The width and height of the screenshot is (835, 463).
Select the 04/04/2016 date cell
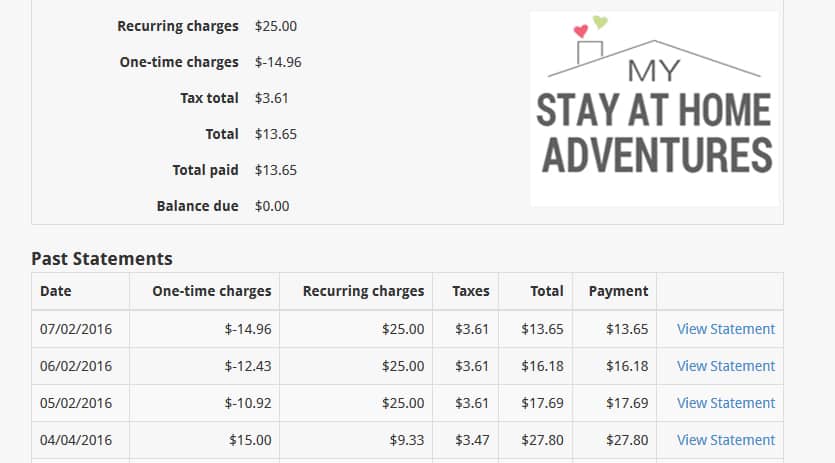click(x=76, y=440)
